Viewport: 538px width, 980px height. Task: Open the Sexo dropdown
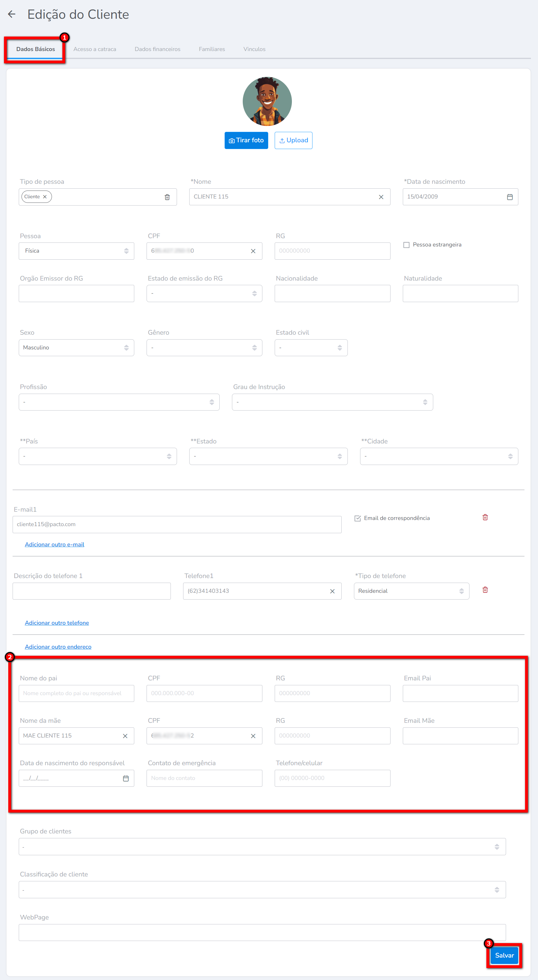pos(76,348)
